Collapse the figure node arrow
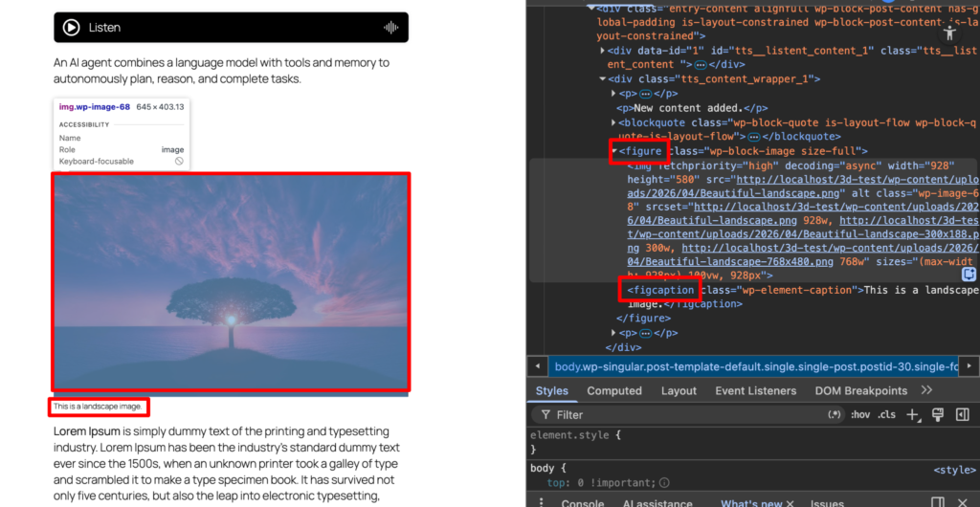Viewport: 980px width, 507px height. click(613, 151)
